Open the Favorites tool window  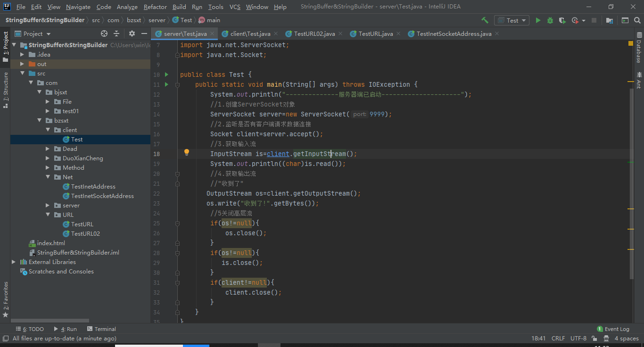point(5,300)
